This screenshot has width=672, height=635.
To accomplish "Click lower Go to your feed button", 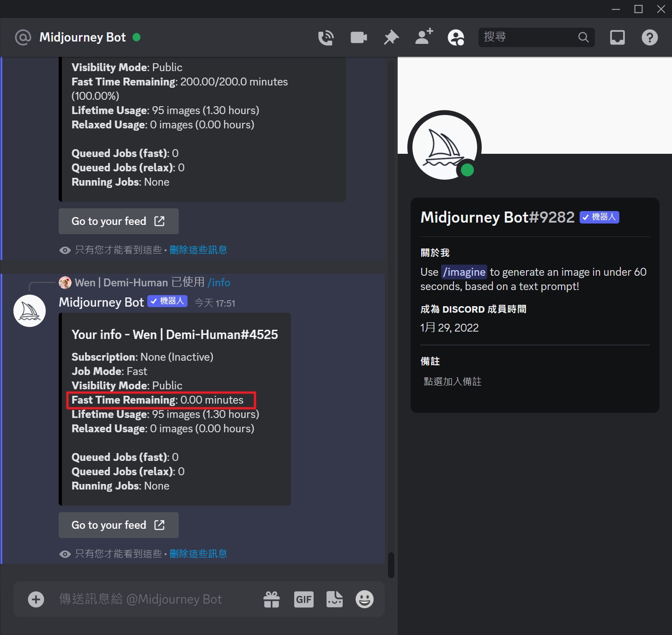I will click(x=119, y=525).
